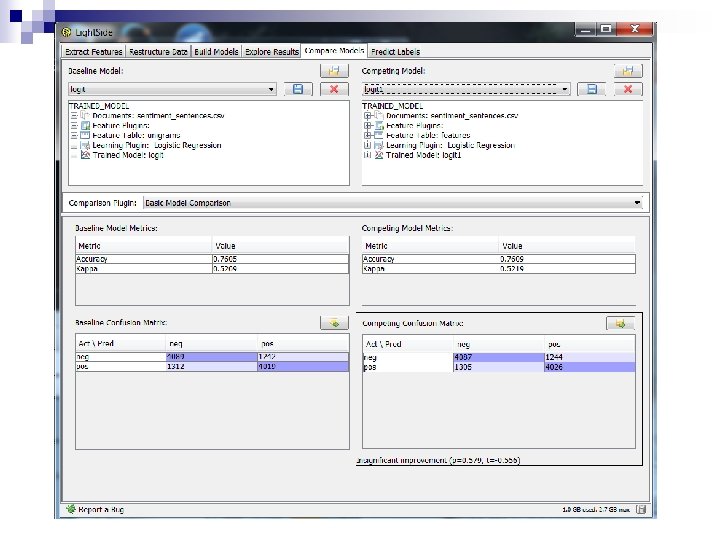Screen dimensions: 720x540
Task: Export the competing confusion matrix
Action: click(620, 324)
